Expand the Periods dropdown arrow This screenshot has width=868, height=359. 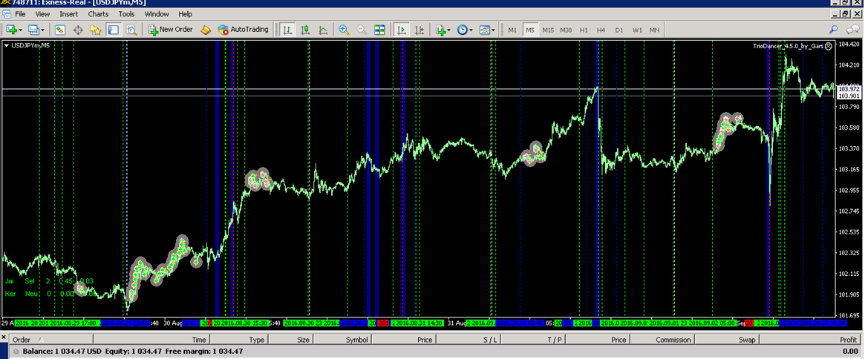[x=471, y=30]
